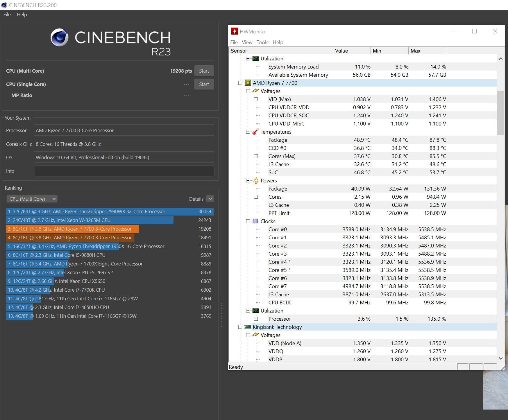Viewport: 508px width, 420px height.
Task: Click the ranking Details label
Action: coord(196,199)
